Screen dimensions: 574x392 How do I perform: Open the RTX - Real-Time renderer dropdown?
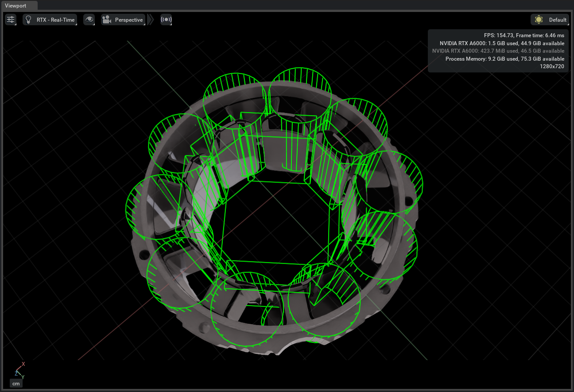[55, 19]
